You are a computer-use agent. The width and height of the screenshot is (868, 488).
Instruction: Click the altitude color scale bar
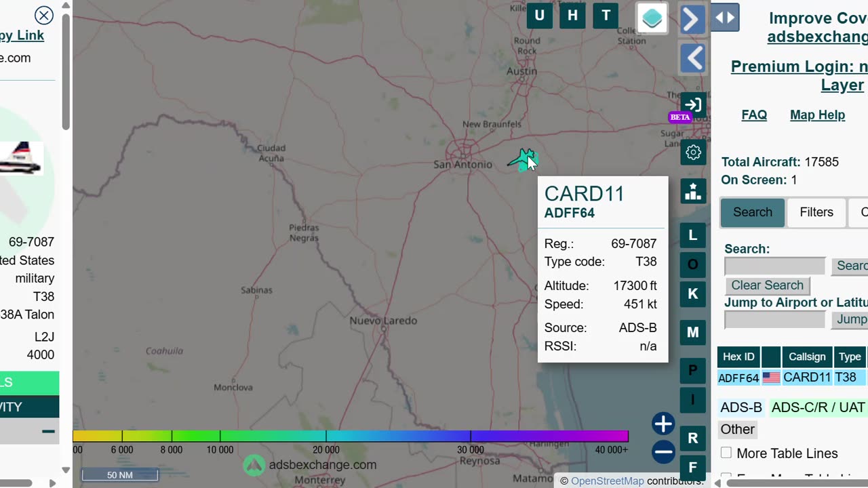click(351, 436)
